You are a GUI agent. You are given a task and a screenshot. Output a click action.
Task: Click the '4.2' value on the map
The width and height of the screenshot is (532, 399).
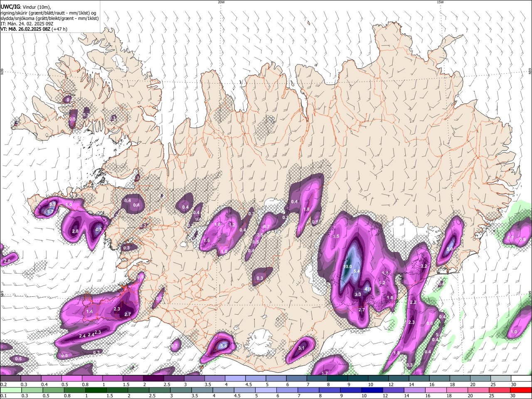click(x=99, y=229)
